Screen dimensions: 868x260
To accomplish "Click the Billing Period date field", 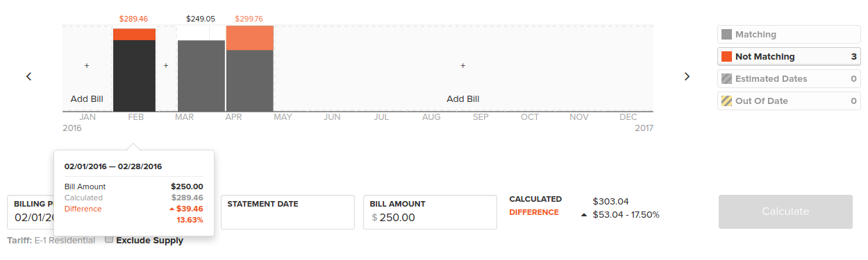I will (x=31, y=212).
